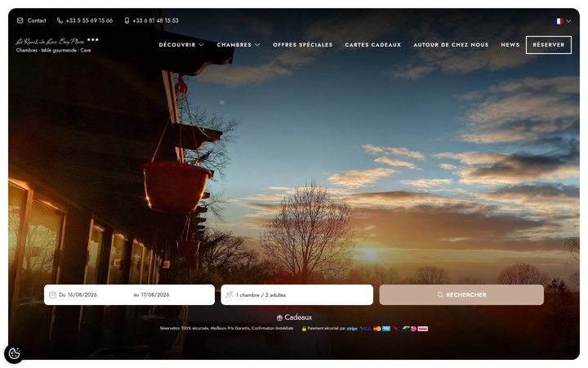Click the gift icon beside Cadeaux
The height and width of the screenshot is (368, 588).
pyautogui.click(x=279, y=317)
